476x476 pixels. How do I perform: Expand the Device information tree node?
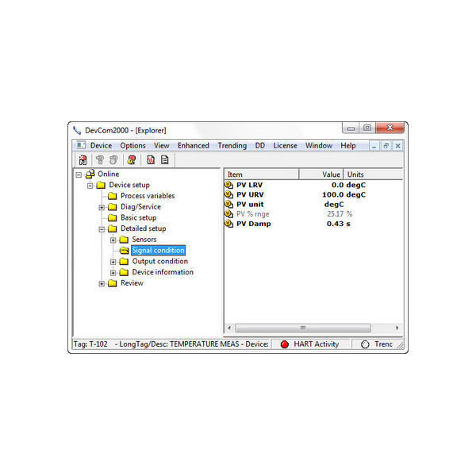[113, 273]
